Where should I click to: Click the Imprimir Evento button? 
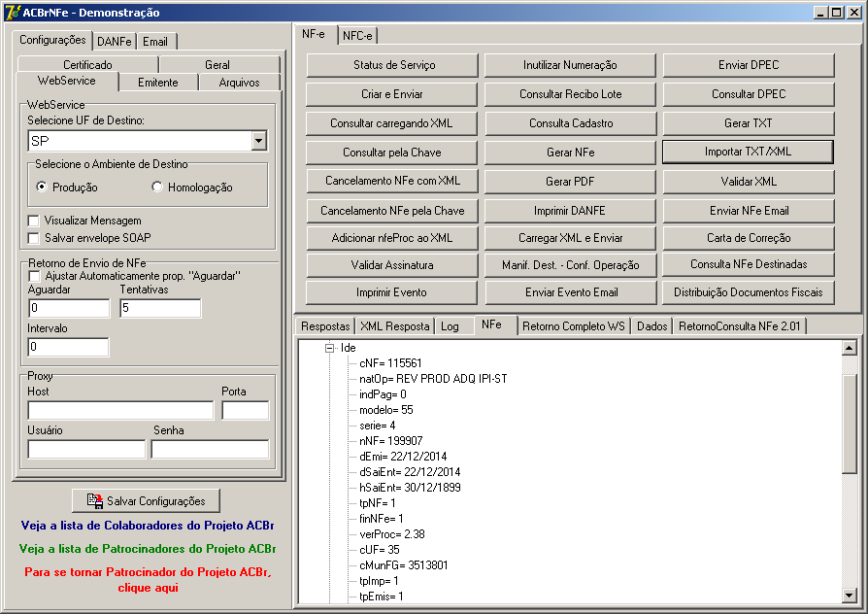pos(392,292)
